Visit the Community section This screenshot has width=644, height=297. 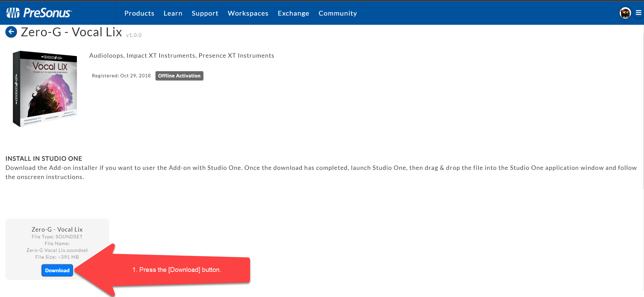(x=337, y=13)
